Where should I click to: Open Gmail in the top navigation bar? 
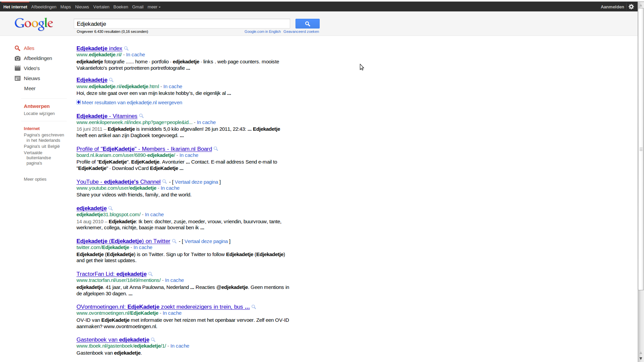tap(138, 7)
